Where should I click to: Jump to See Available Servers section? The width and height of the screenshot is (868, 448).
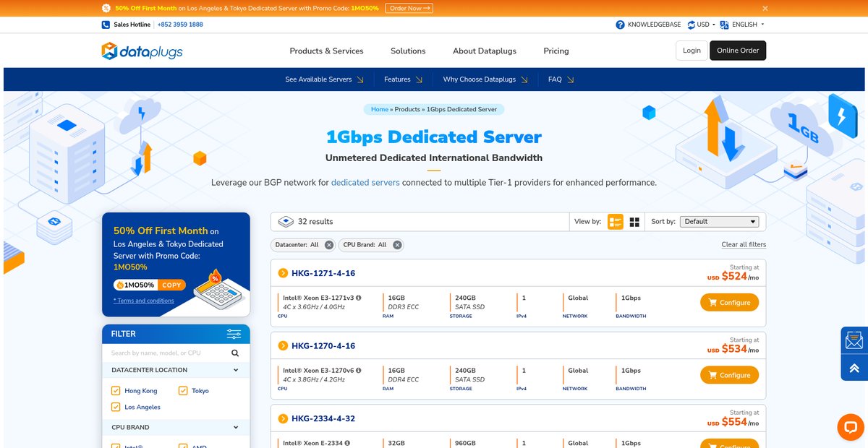(325, 79)
